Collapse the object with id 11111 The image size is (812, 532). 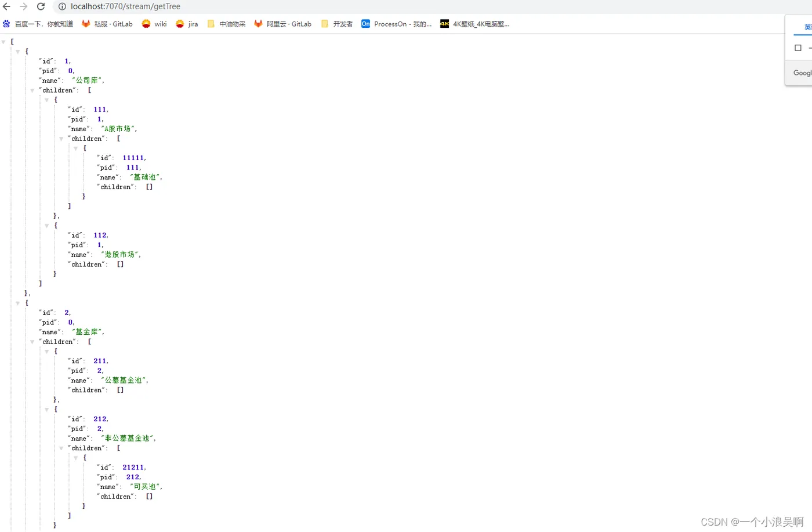[x=76, y=149]
